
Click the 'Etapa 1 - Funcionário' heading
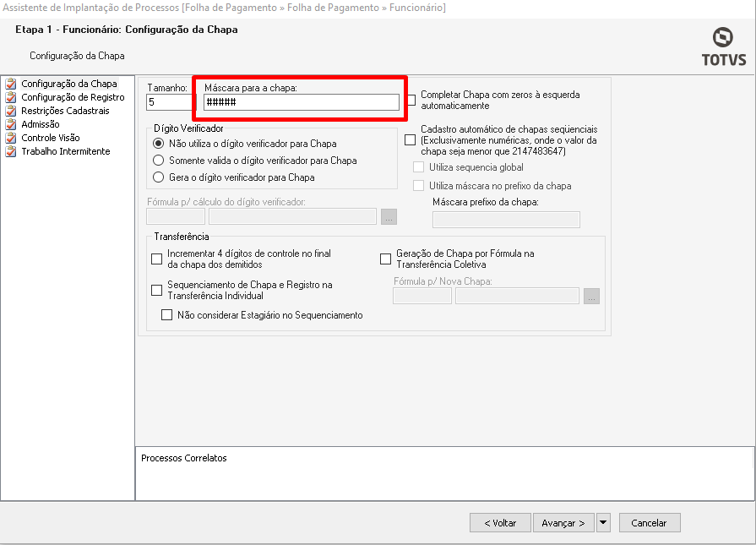[x=127, y=30]
